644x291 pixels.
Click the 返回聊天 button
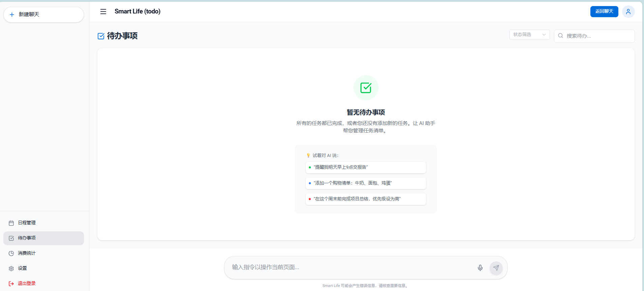click(x=604, y=11)
